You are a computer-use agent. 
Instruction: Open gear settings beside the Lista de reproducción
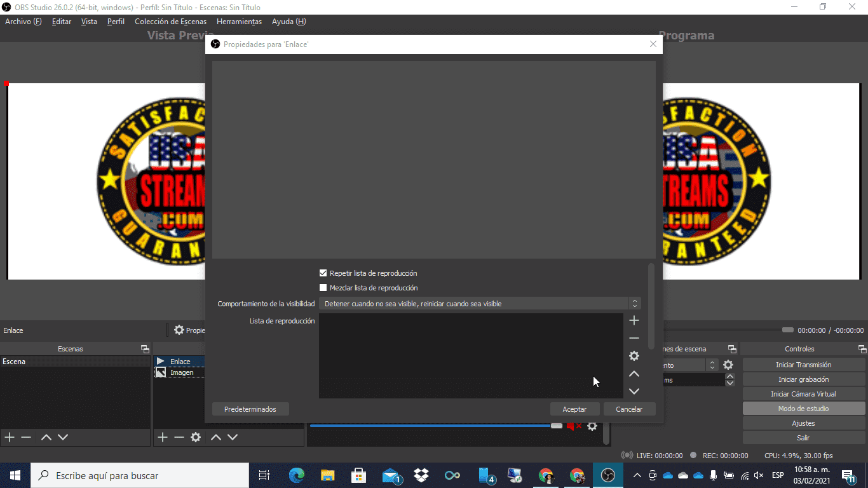[634, 356]
